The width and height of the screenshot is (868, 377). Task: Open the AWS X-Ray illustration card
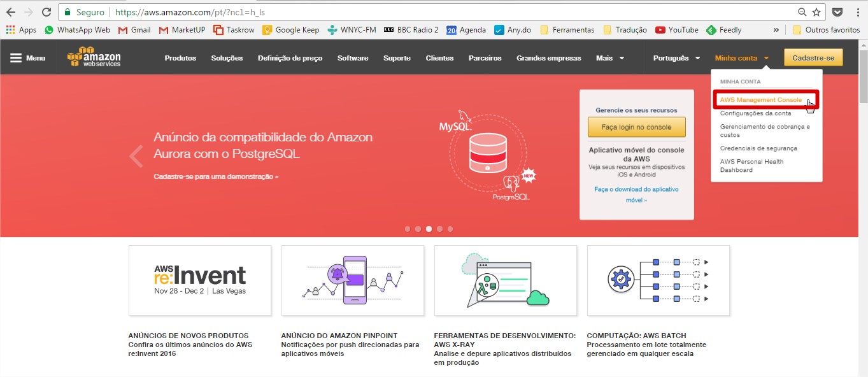[x=506, y=281]
